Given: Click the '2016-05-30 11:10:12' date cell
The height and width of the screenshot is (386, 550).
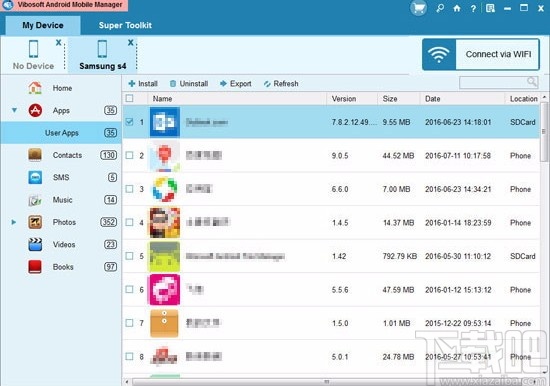Looking at the screenshot, I should click(x=458, y=256).
